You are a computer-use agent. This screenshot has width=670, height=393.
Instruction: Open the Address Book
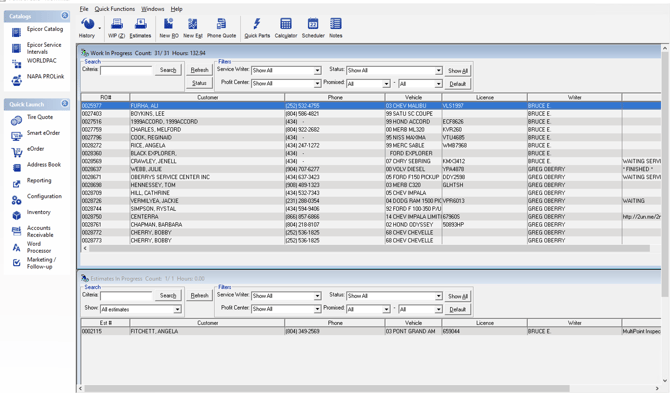click(37, 166)
